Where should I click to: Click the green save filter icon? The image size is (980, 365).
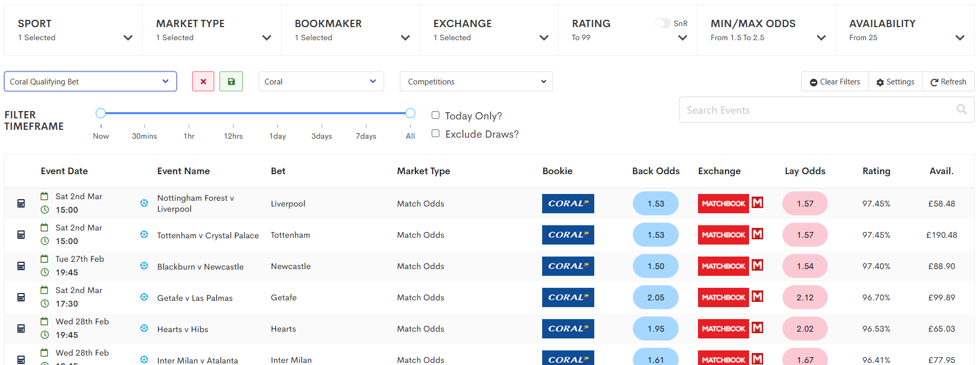pyautogui.click(x=231, y=81)
